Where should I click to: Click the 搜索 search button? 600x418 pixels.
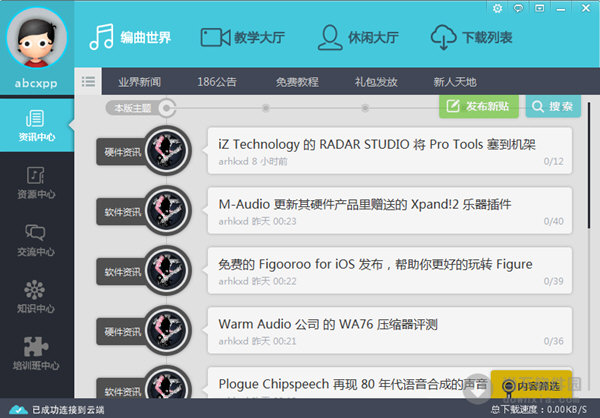coord(553,106)
